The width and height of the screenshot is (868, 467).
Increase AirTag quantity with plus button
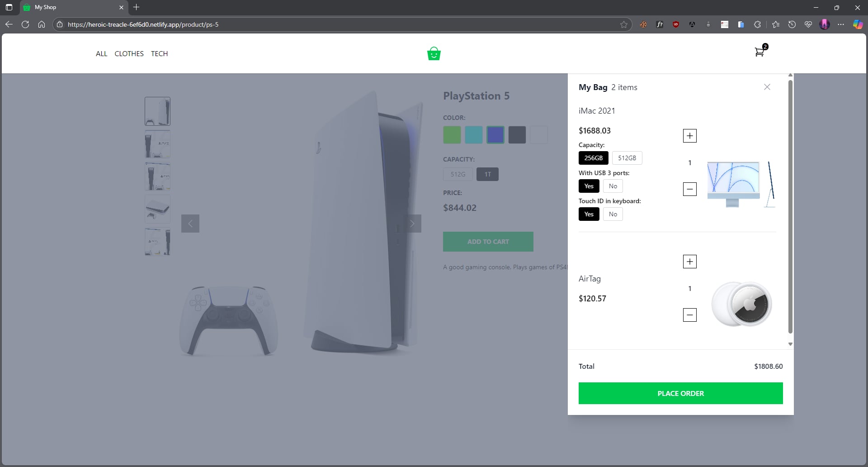689,262
